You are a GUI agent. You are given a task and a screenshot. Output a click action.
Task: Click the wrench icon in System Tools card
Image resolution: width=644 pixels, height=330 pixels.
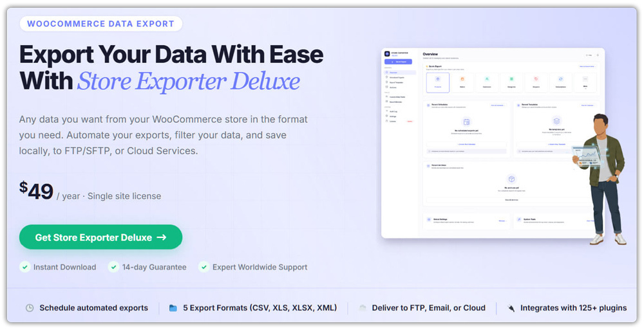pos(519,219)
